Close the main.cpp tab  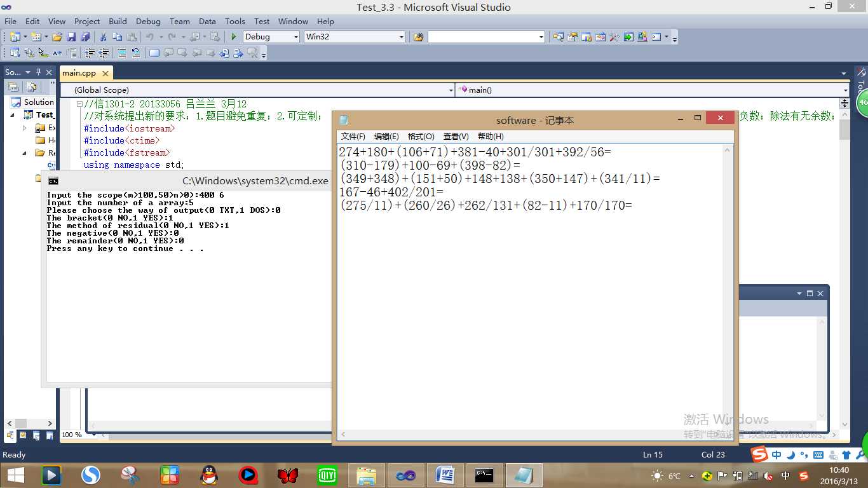coord(105,73)
